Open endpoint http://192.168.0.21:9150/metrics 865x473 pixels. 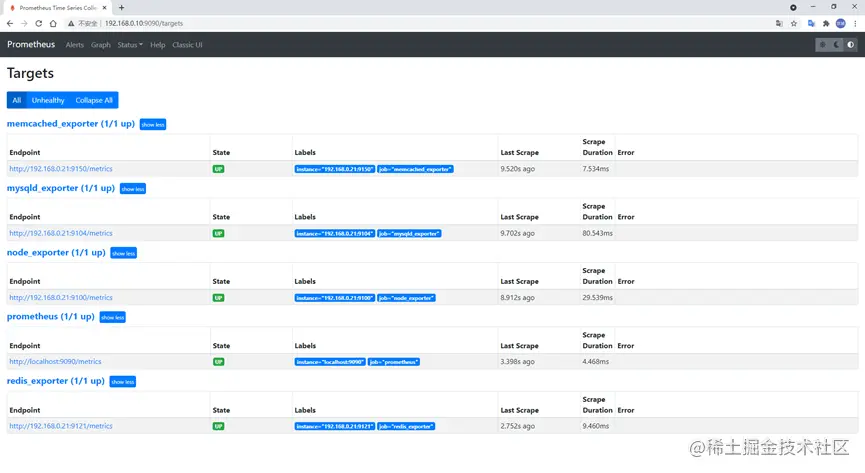[61, 169]
